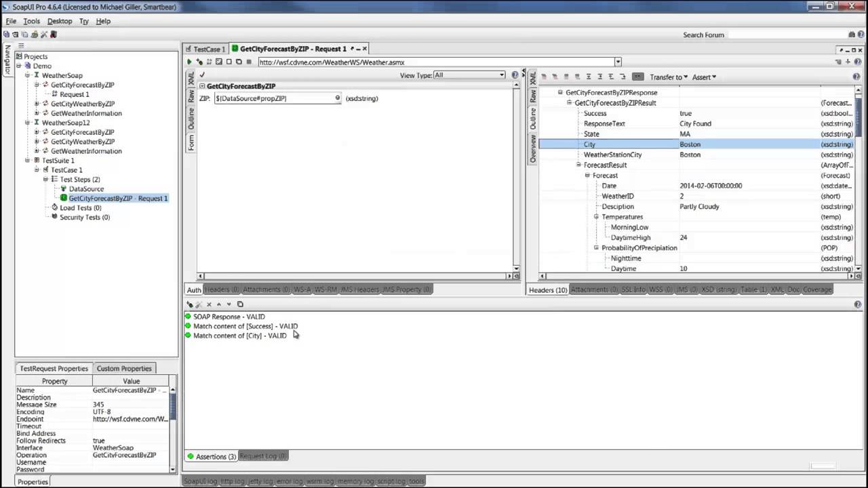Open the File menu

point(11,21)
